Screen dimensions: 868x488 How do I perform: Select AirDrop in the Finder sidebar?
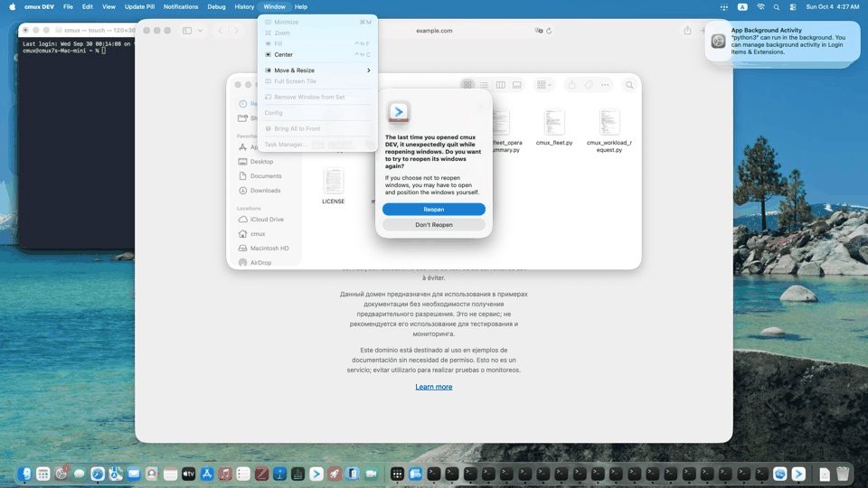[x=260, y=263]
